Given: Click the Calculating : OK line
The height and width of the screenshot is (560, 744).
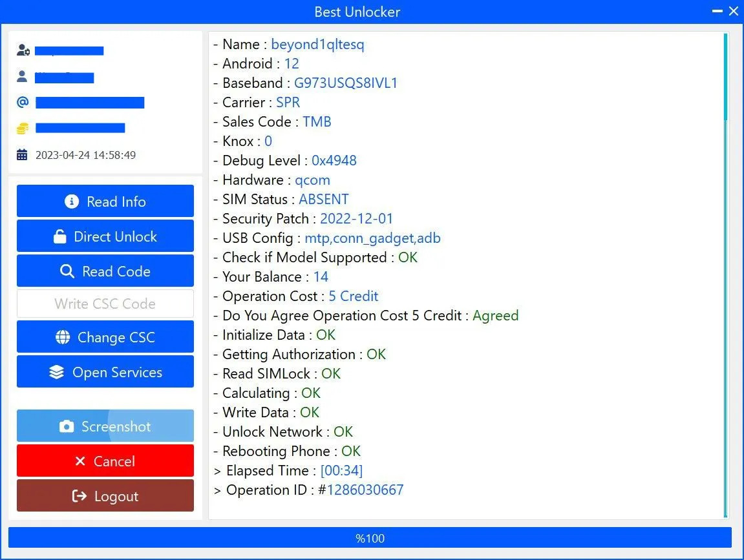Looking at the screenshot, I should 267,393.
